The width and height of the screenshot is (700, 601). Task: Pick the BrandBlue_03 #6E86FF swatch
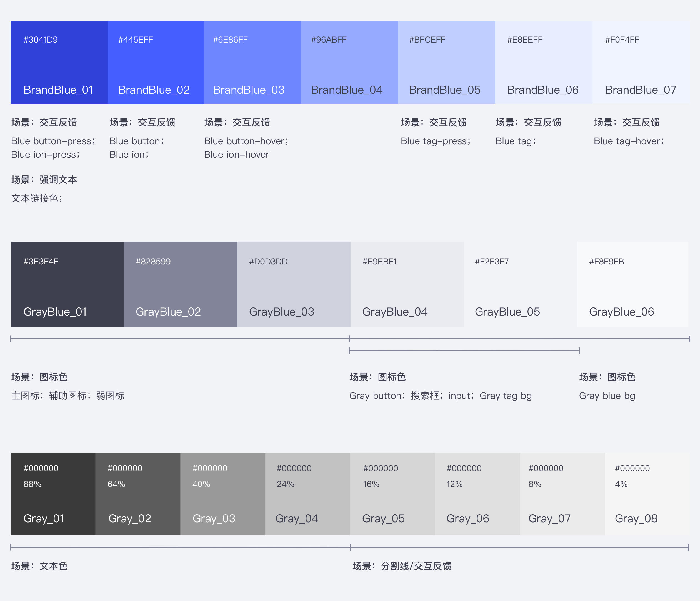pyautogui.click(x=253, y=63)
